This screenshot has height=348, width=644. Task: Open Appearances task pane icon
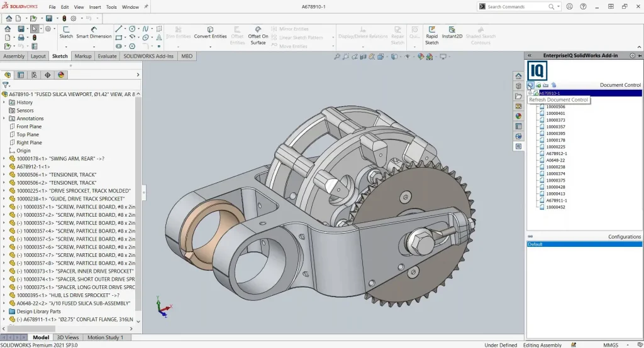(519, 116)
